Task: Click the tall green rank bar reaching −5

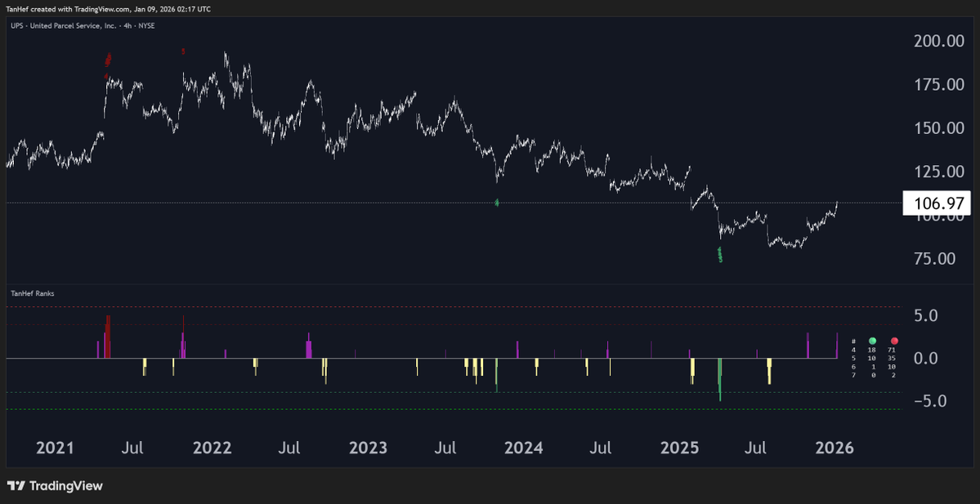Action: click(719, 379)
